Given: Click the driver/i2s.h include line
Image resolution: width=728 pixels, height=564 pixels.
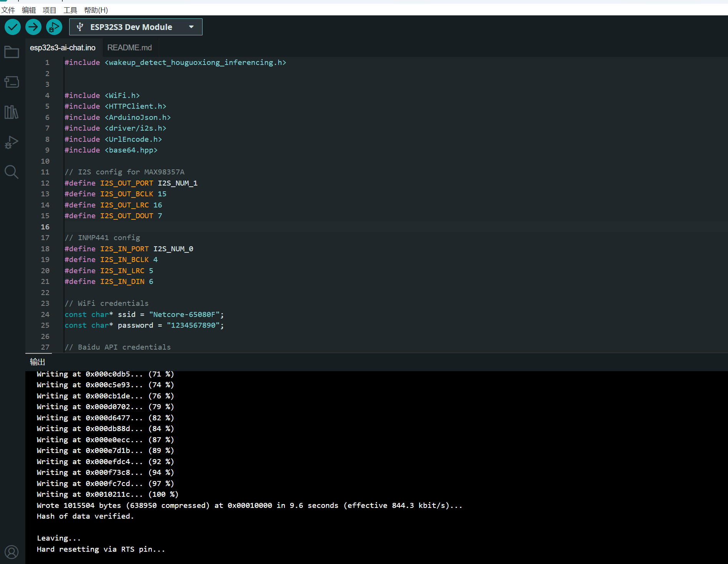Looking at the screenshot, I should coord(115,128).
